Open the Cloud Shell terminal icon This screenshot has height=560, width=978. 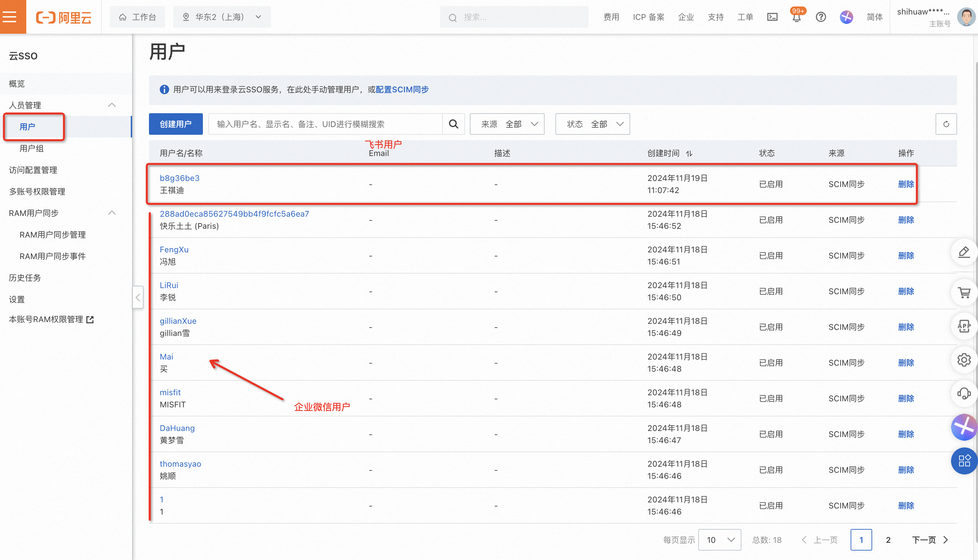click(772, 17)
